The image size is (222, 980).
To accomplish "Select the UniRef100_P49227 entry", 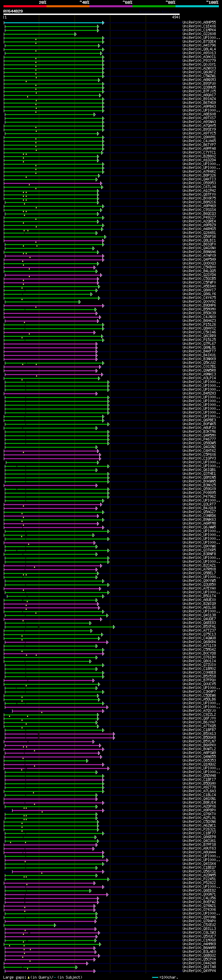I will pyautogui.click(x=199, y=218).
